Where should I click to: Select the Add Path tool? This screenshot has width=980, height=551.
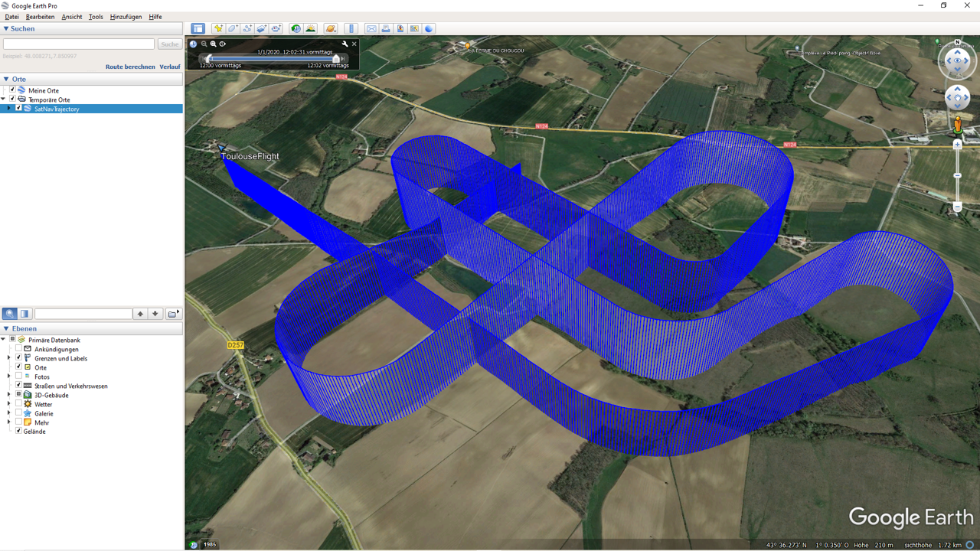click(247, 29)
